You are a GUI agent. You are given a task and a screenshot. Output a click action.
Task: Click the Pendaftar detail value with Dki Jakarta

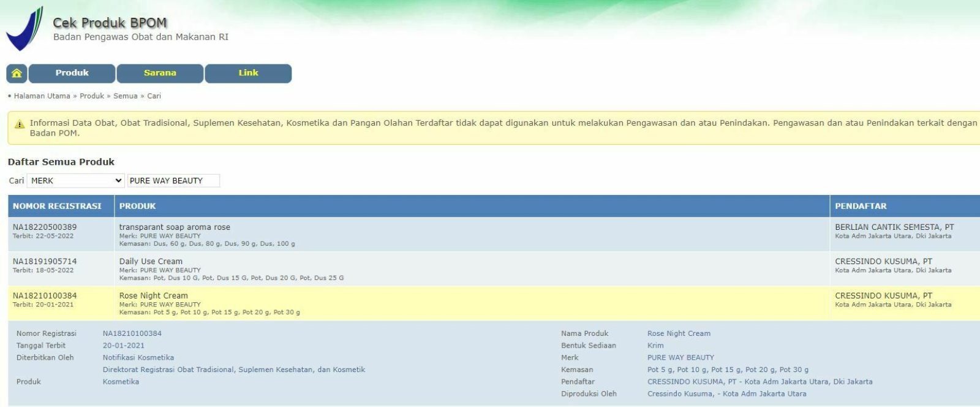760,381
